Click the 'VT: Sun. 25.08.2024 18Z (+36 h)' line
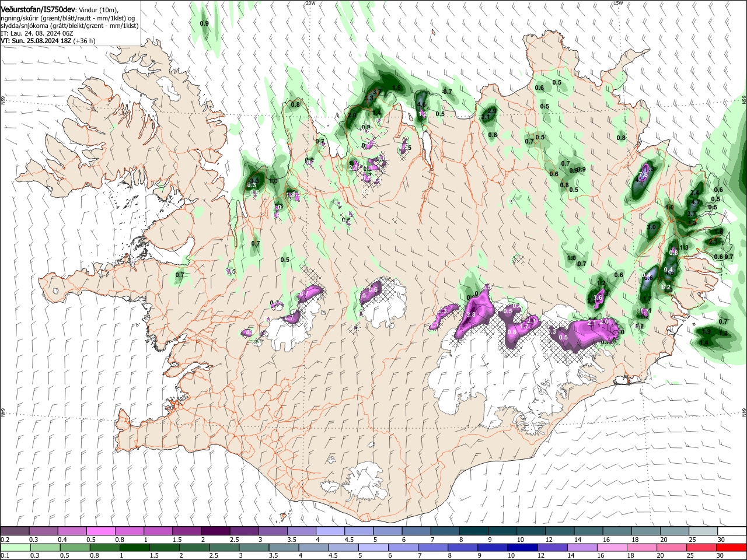The height and width of the screenshot is (560, 747). point(48,41)
